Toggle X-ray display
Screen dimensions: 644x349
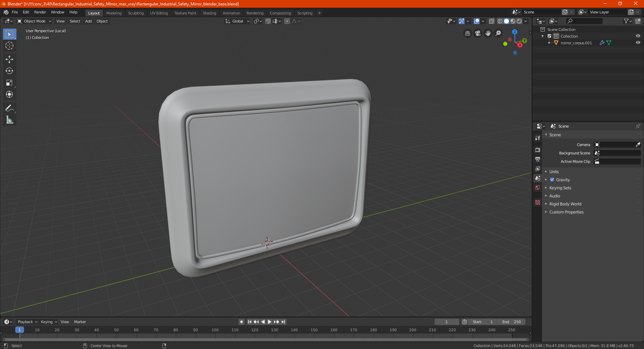(x=491, y=21)
